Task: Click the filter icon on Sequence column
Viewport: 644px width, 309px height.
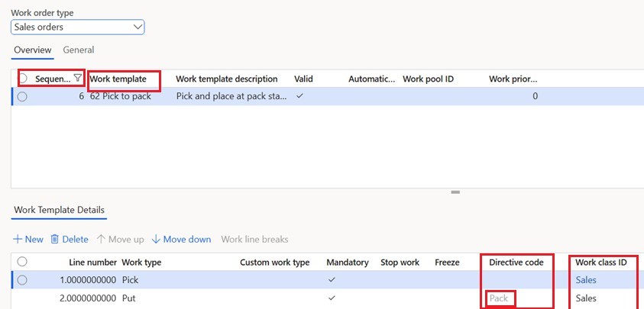Action: tap(77, 79)
